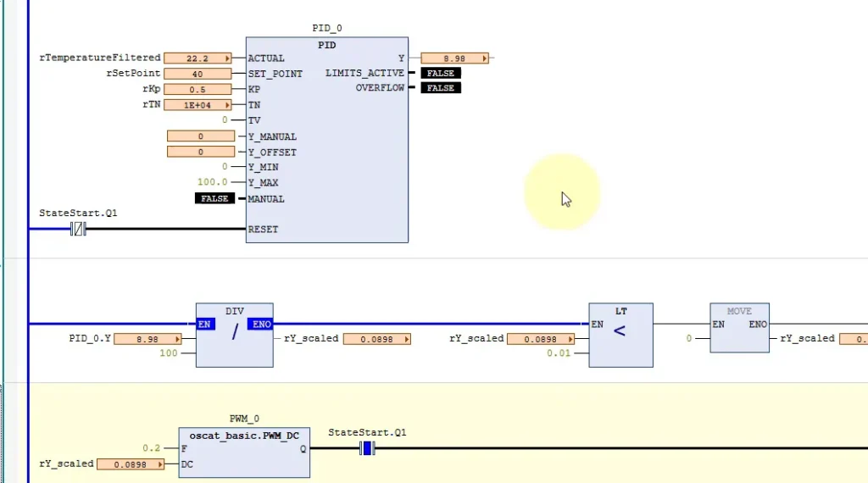Click the StateStart.Q1 label above PWM coil

367,433
